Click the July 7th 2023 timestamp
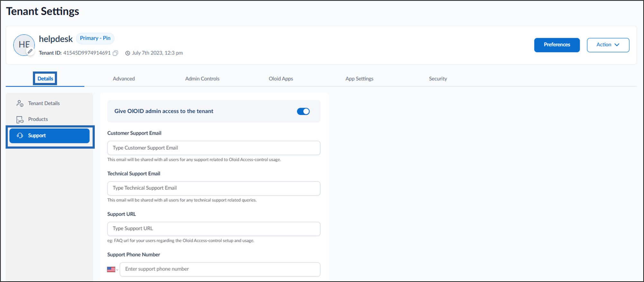Screen dimensions: 644x282 [x=157, y=53]
